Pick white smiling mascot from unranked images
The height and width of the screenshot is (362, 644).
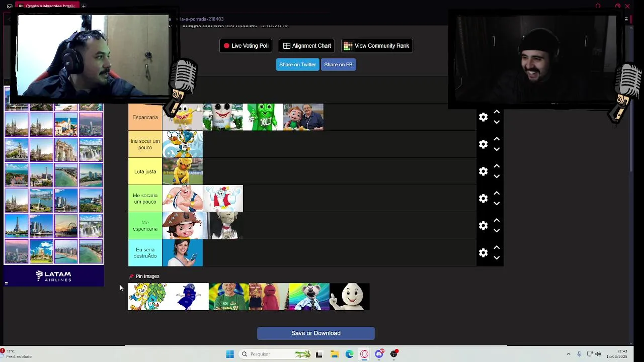[x=350, y=297]
